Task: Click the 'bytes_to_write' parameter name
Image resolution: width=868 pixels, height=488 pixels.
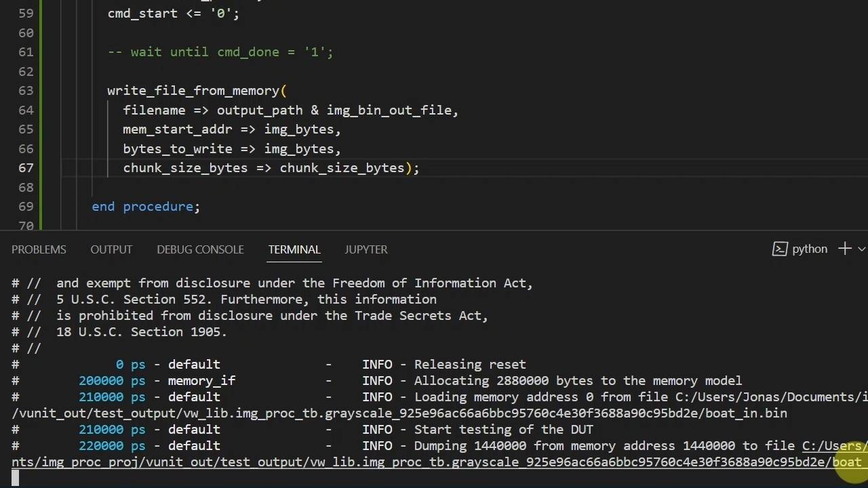Action: [x=178, y=149]
